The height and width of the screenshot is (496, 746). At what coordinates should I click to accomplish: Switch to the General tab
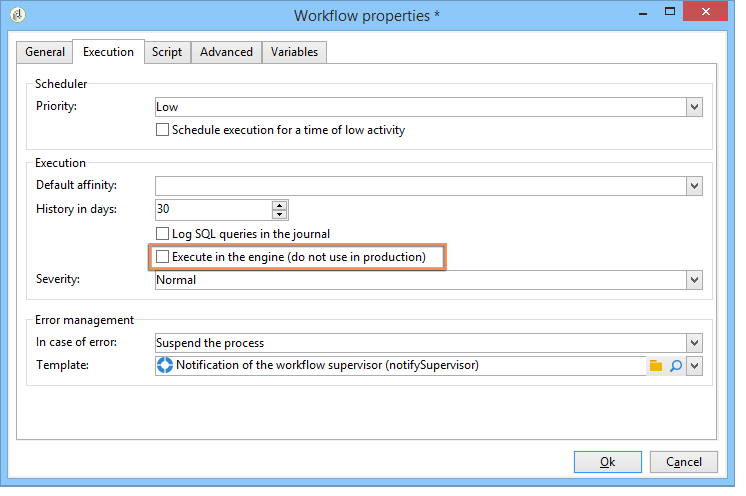45,52
